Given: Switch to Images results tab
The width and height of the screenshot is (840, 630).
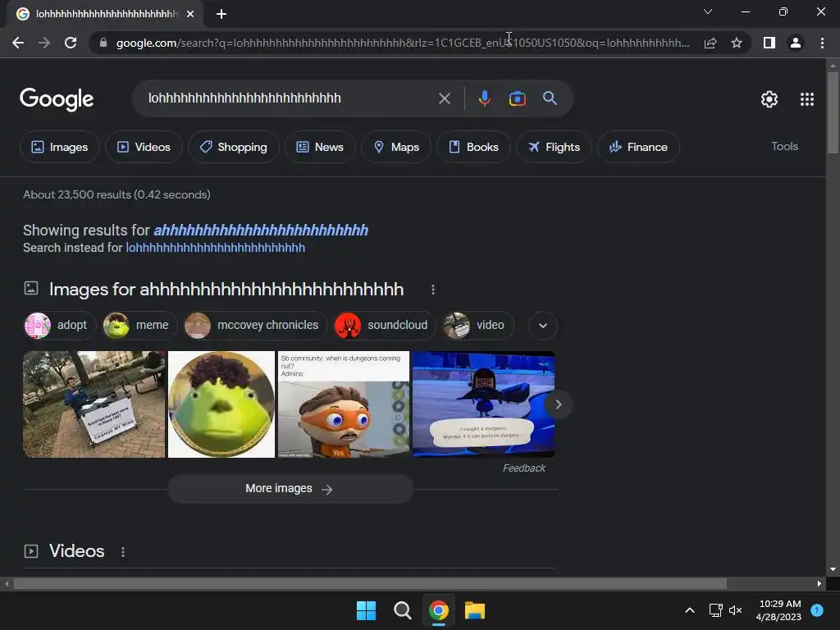Looking at the screenshot, I should click(x=59, y=147).
